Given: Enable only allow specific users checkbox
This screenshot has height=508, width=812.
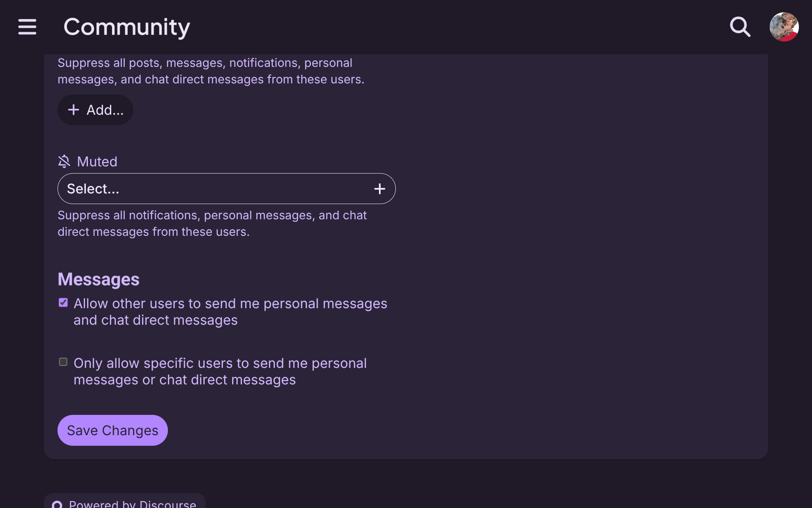Looking at the screenshot, I should (x=63, y=362).
